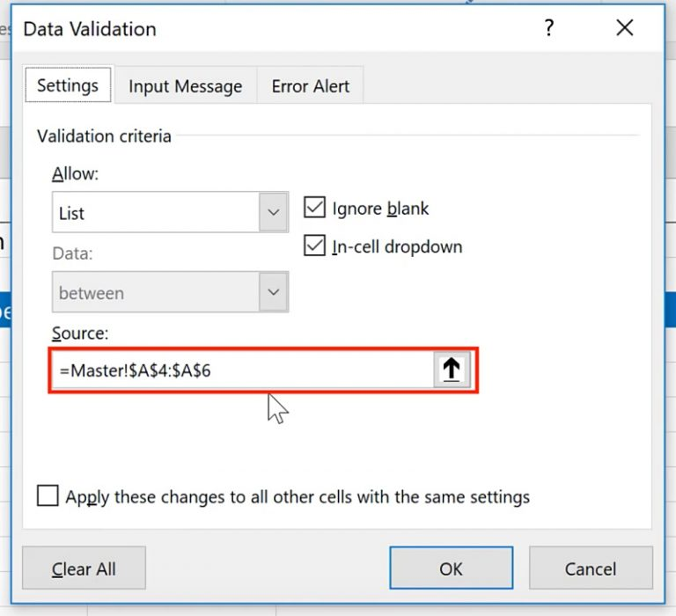Viewport: 676px width, 616px height.
Task: Click the Data Validation title bar
Action: click(264, 28)
